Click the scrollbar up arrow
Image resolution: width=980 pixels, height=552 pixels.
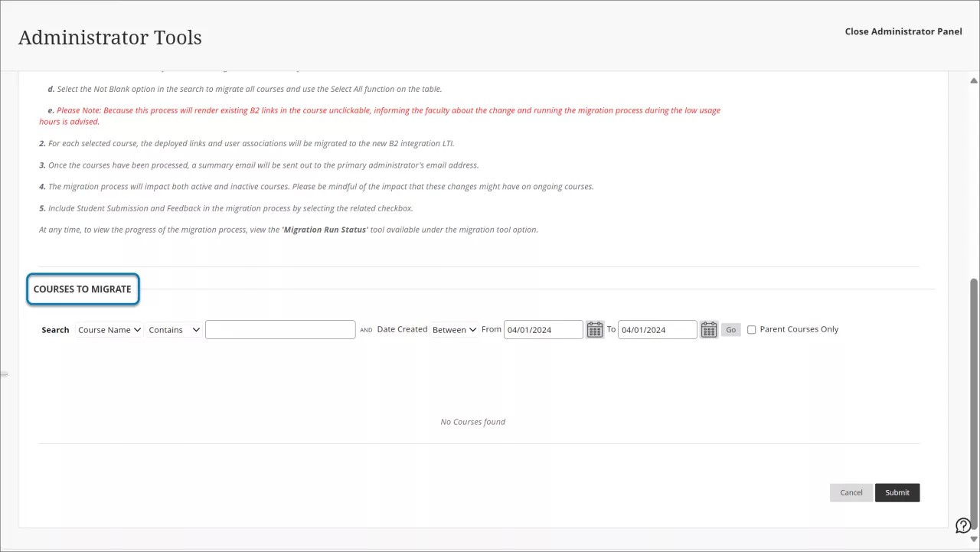tap(974, 80)
